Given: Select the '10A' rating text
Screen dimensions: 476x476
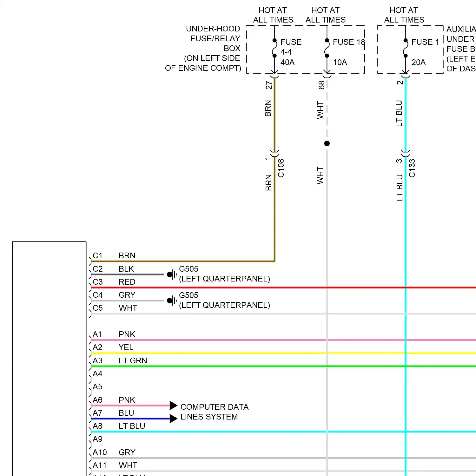Looking at the screenshot, I should pos(340,62).
